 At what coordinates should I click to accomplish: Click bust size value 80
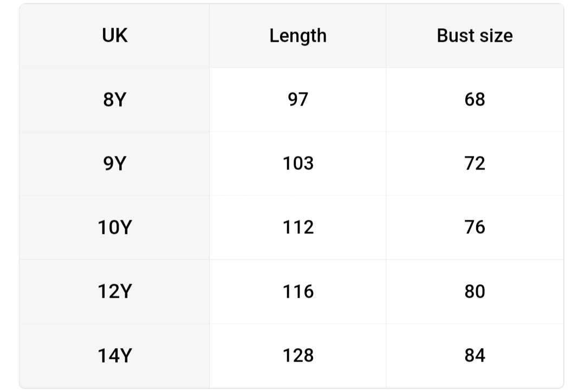(474, 292)
